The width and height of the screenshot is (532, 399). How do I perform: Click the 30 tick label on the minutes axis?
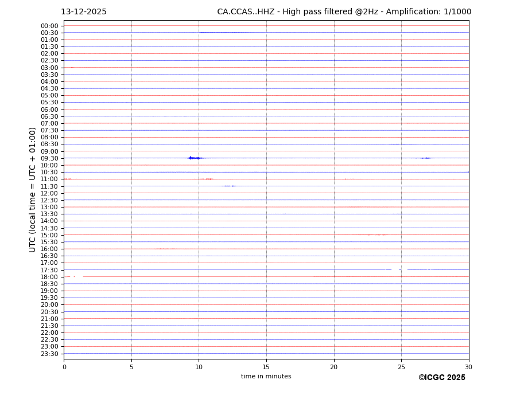[x=468, y=367]
